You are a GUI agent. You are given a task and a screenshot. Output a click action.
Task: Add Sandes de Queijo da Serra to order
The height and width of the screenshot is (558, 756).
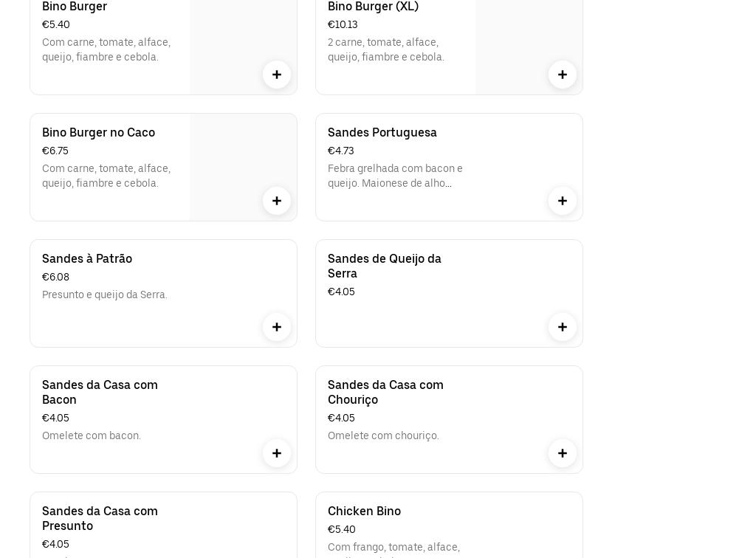tap(563, 327)
